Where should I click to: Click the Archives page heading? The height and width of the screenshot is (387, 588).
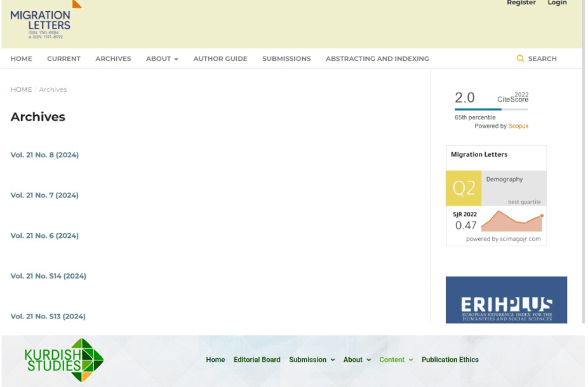tap(38, 117)
